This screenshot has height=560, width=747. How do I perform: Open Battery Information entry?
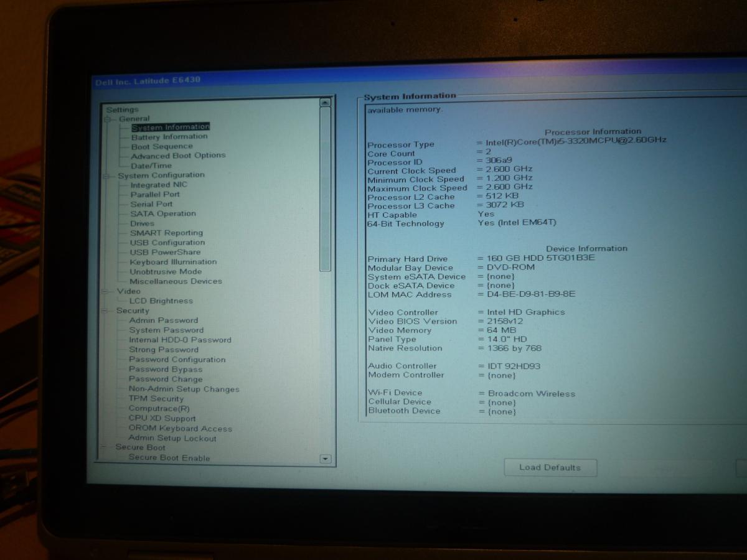click(x=169, y=137)
